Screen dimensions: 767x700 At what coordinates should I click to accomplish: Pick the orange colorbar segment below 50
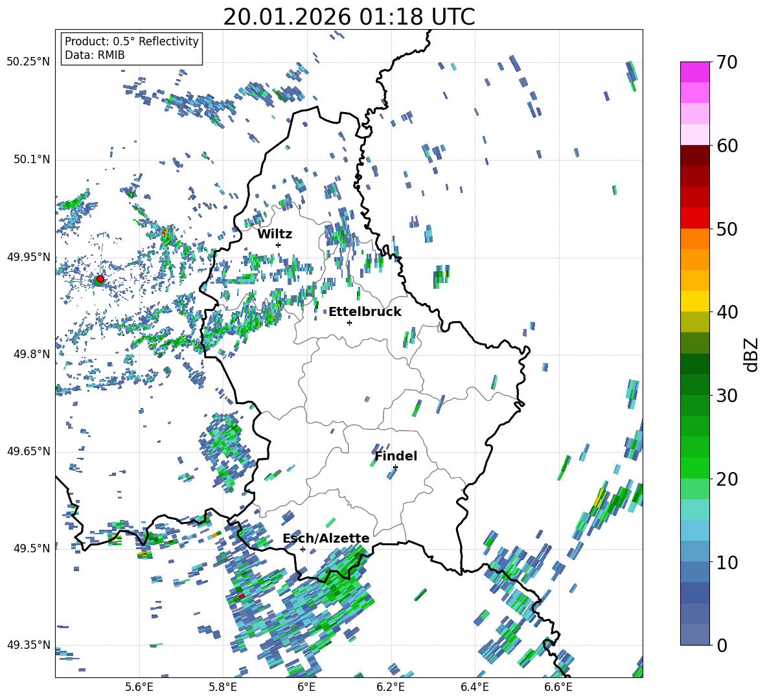(694, 238)
